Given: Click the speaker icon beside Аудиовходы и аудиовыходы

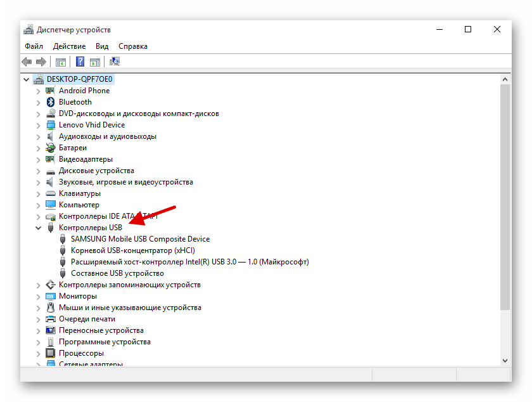Looking at the screenshot, I should pyautogui.click(x=50, y=136).
